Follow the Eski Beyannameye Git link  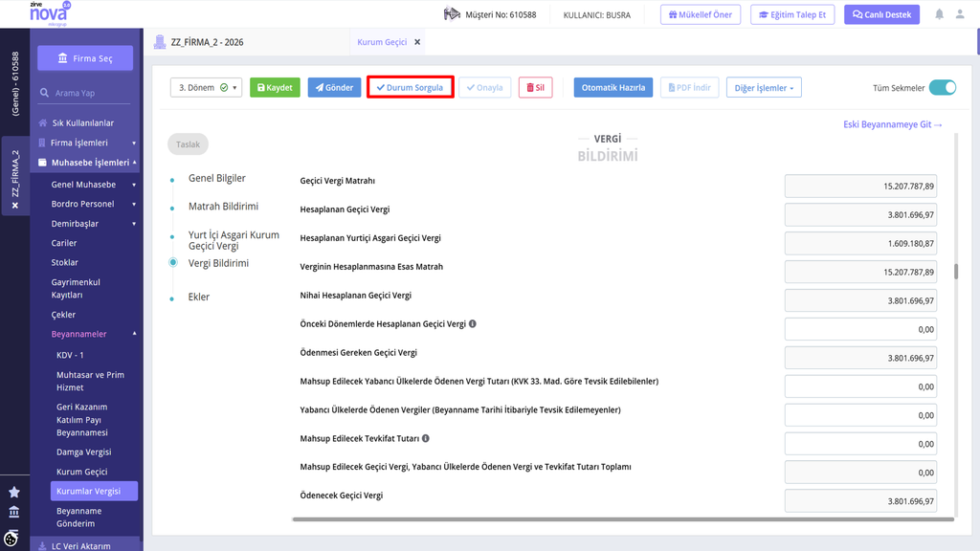[x=893, y=124]
